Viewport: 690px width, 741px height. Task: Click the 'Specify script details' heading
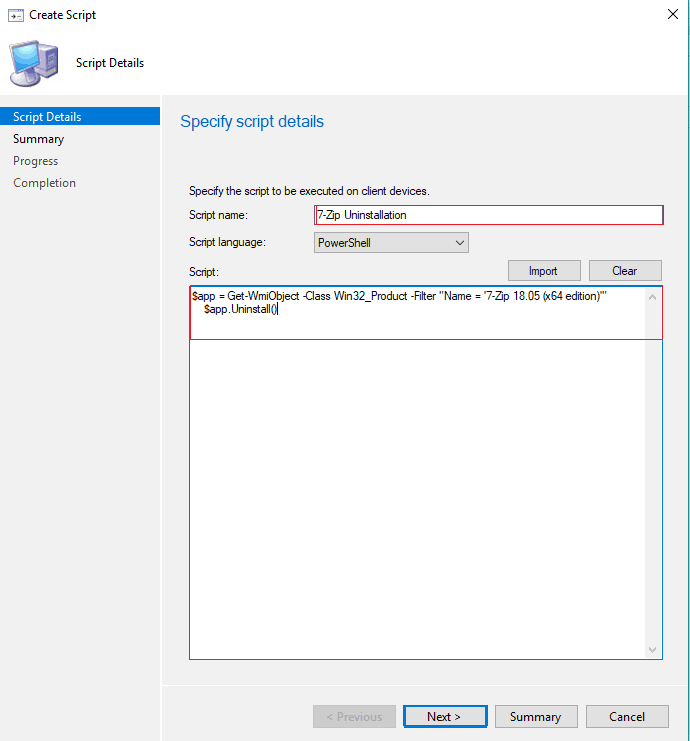(x=252, y=122)
